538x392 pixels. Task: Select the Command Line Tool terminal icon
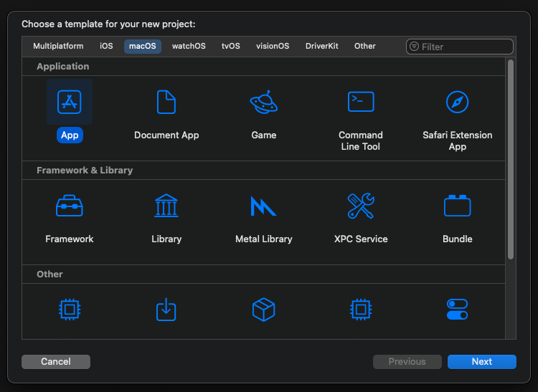(361, 102)
